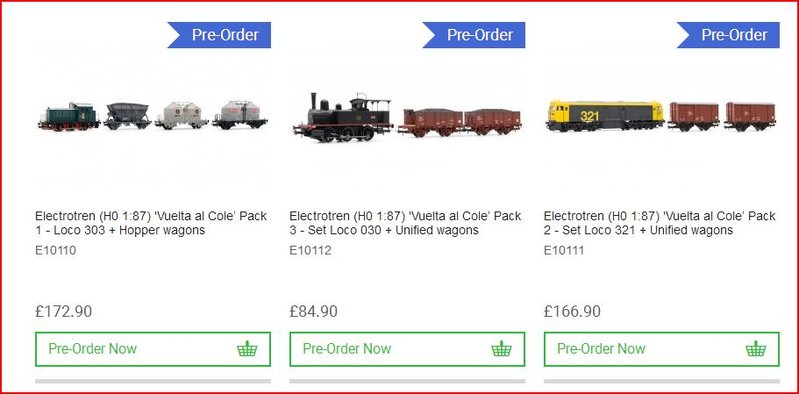Click basket icon for Loco 303 pack

coord(247,349)
